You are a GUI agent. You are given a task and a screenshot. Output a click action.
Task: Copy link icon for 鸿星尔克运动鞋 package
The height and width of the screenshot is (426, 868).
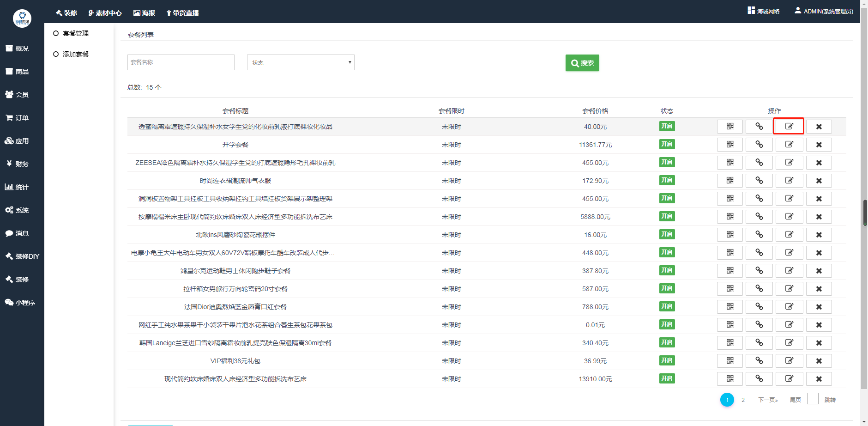(759, 271)
